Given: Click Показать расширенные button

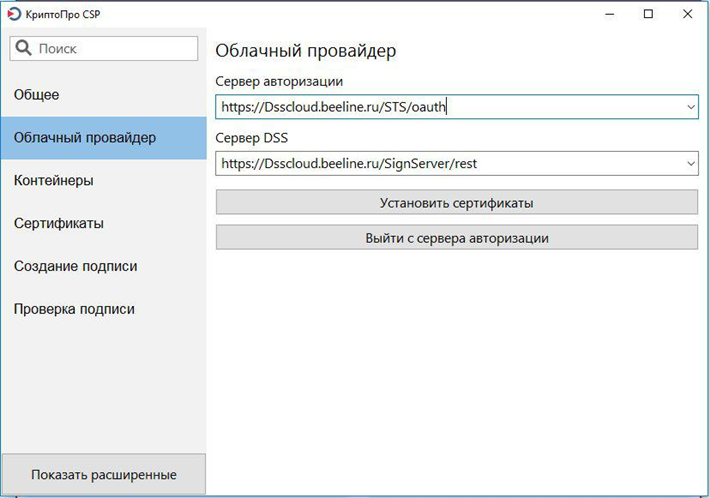Looking at the screenshot, I should pos(104,474).
